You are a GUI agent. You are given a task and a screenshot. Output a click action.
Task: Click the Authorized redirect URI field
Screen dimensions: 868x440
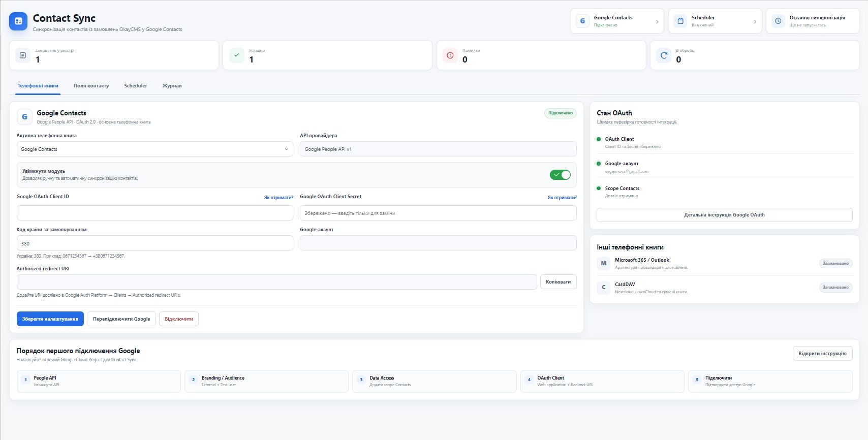click(x=276, y=282)
